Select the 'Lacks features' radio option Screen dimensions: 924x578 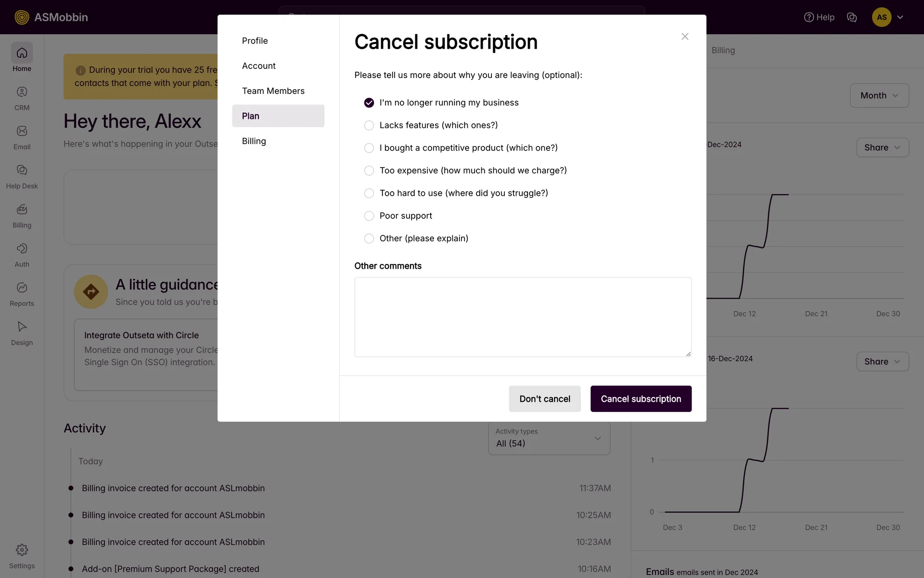point(369,126)
